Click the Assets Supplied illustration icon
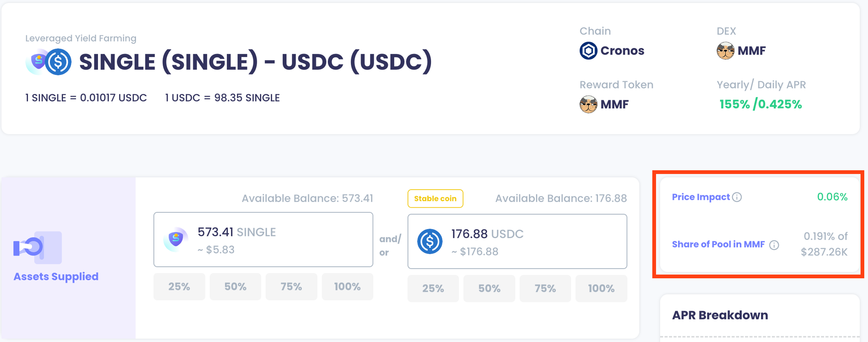This screenshot has width=868, height=342. coord(37,247)
